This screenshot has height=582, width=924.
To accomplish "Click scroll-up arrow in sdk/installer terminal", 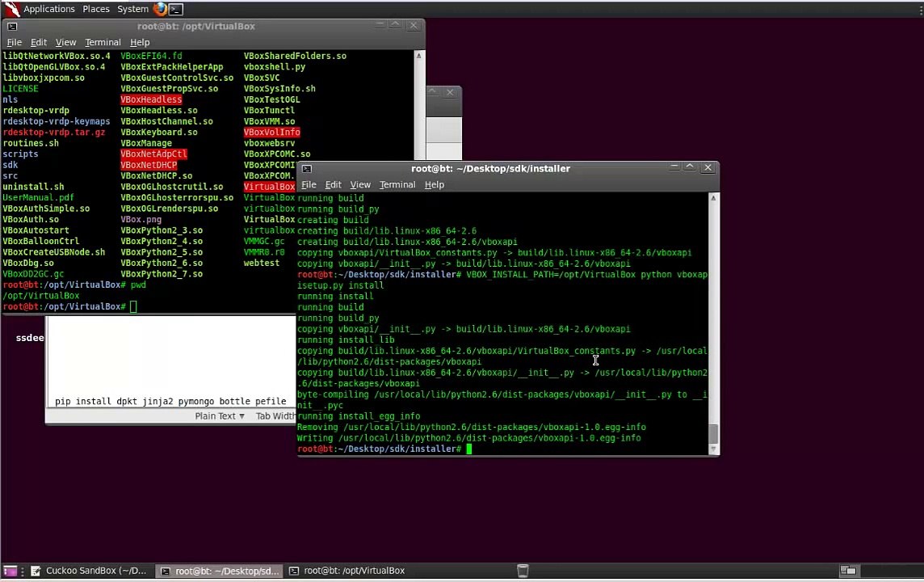I will point(714,198).
